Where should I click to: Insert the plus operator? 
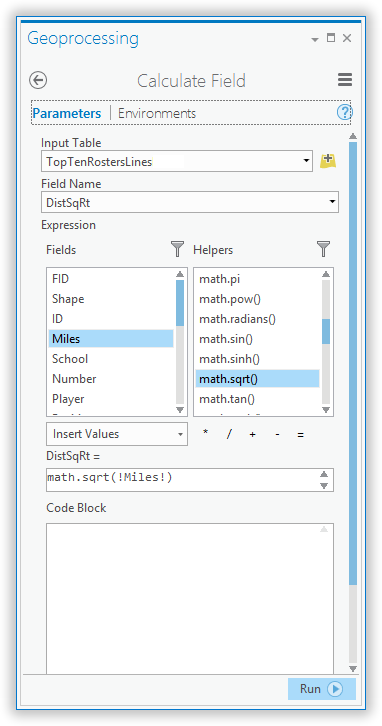coord(252,434)
